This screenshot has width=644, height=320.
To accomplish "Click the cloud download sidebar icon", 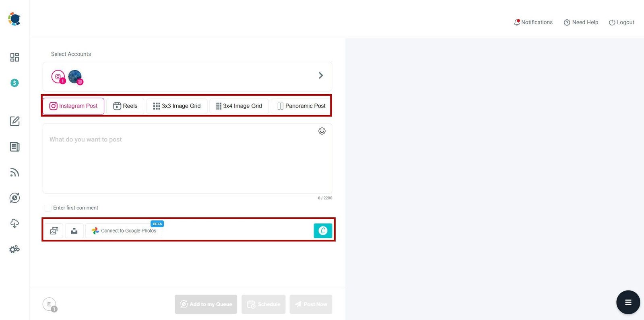I will click(14, 223).
